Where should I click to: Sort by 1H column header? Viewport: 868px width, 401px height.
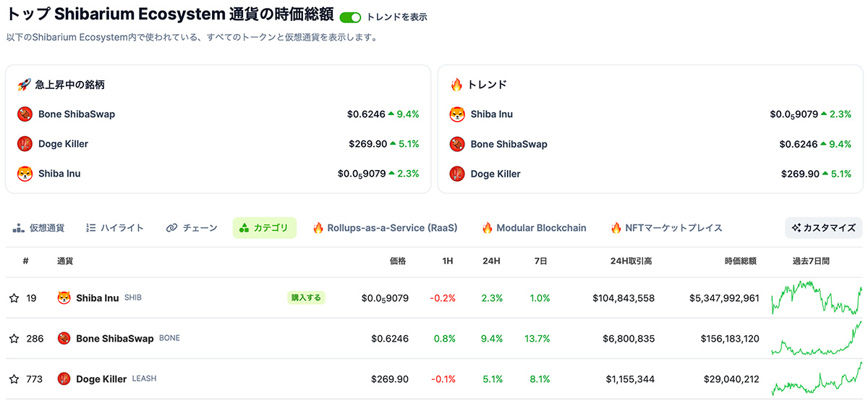click(x=448, y=261)
